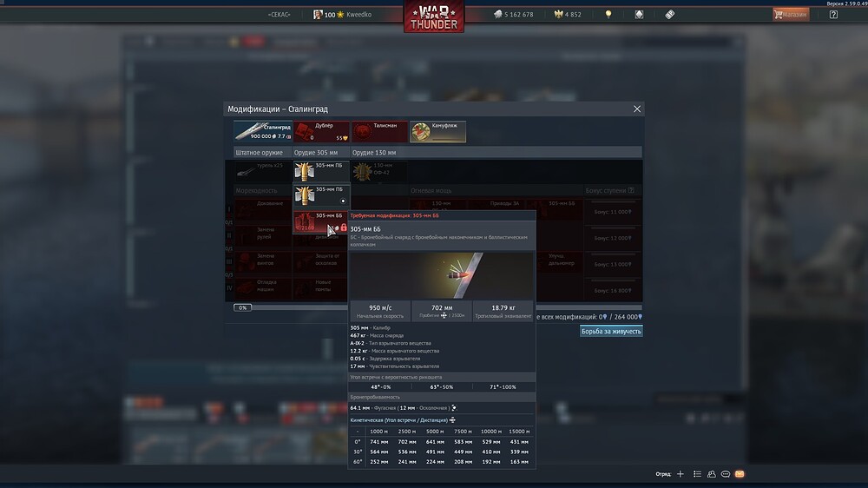Select the Новые помпы modification
This screenshot has width=868, height=488.
click(x=321, y=288)
